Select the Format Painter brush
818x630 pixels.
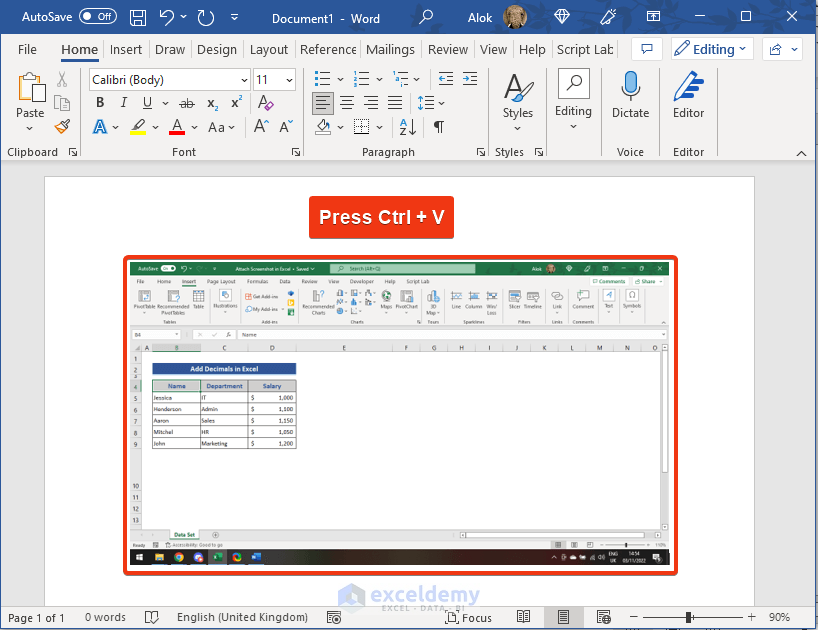coord(62,127)
